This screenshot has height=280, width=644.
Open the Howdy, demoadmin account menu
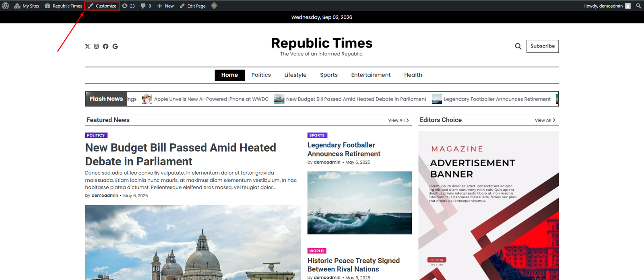coord(607,6)
